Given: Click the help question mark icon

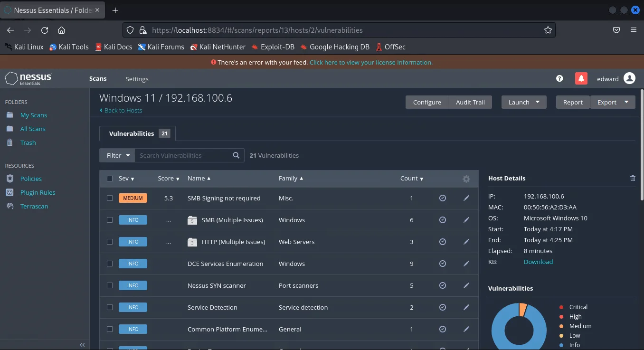Looking at the screenshot, I should point(559,79).
